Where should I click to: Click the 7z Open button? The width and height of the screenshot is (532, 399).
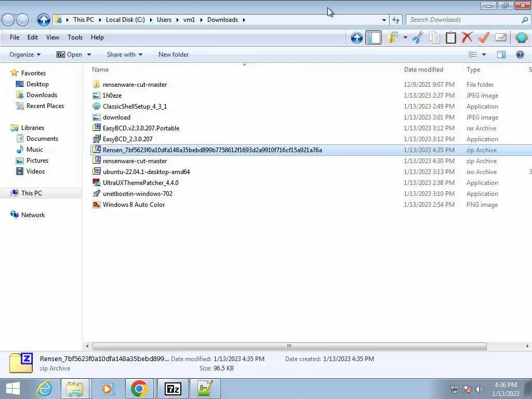coord(70,55)
